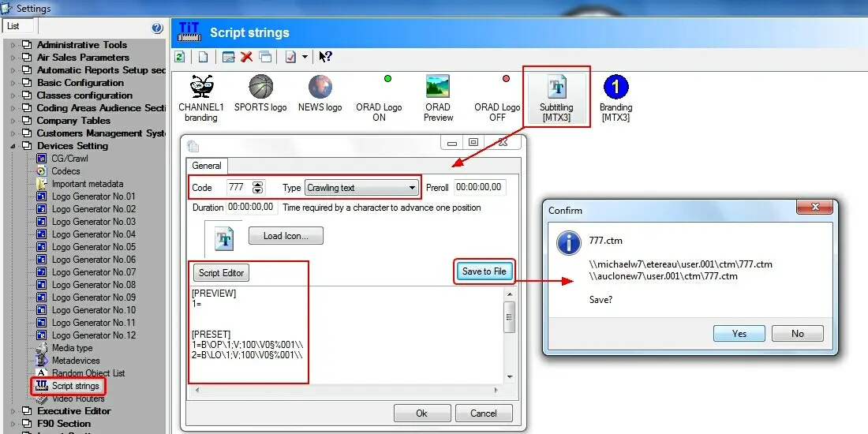This screenshot has width=868, height=434.
Task: Collapse the Devices Setting tree node
Action: pos(13,146)
